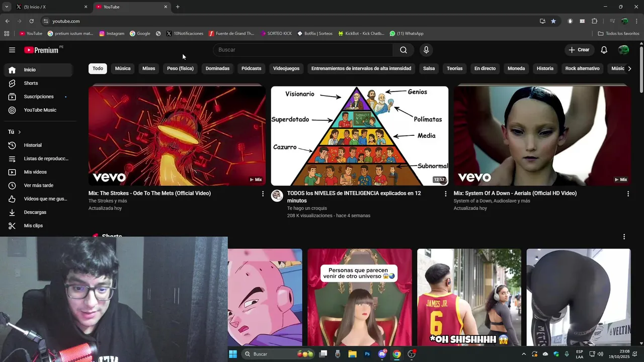The image size is (644, 362).
Task: Click the Te hago un croquis channel name
Action: click(307, 208)
